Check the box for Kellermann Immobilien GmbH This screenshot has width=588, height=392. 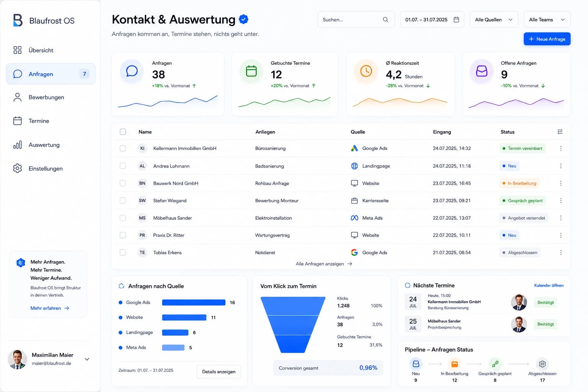tap(123, 149)
